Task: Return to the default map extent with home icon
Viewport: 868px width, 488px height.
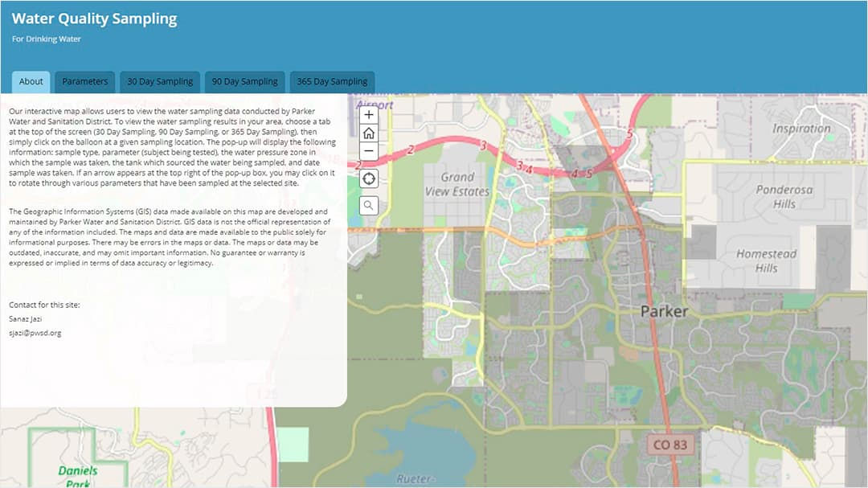Action: [368, 133]
